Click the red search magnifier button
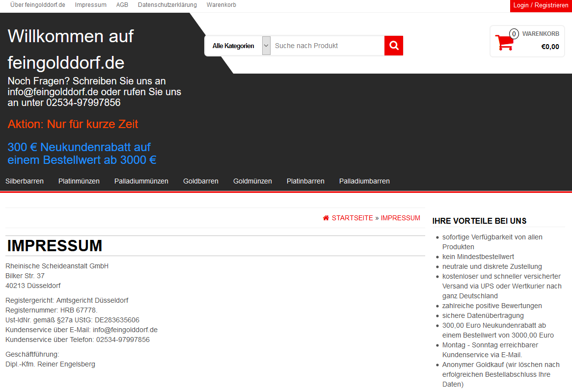572x392 pixels. pos(394,46)
